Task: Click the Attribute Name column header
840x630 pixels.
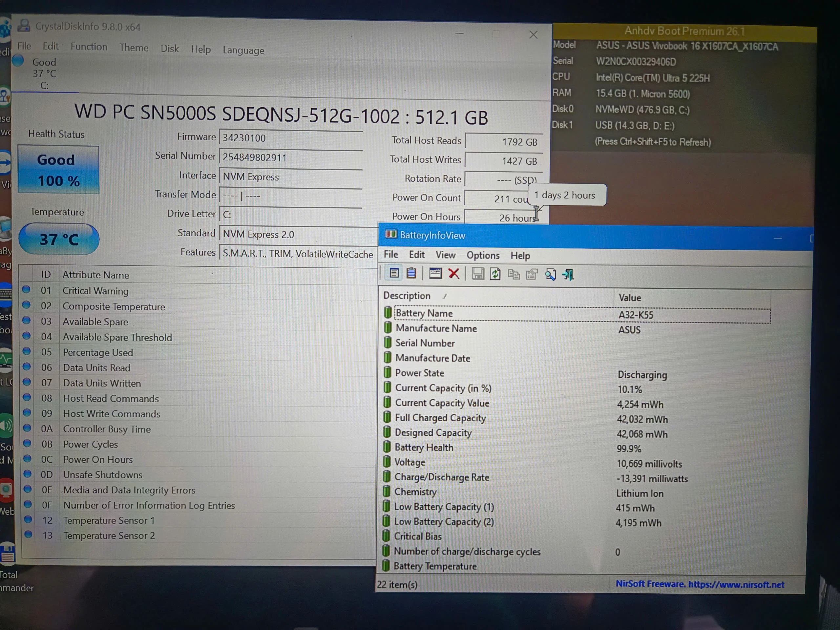Action: tap(96, 275)
